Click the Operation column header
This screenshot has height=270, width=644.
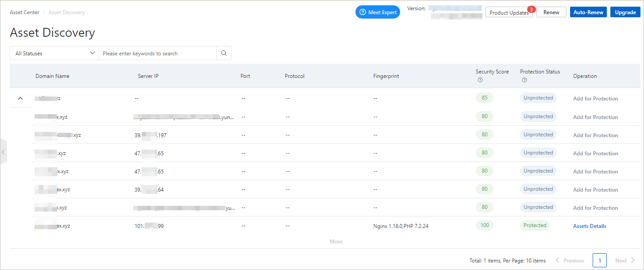[585, 76]
